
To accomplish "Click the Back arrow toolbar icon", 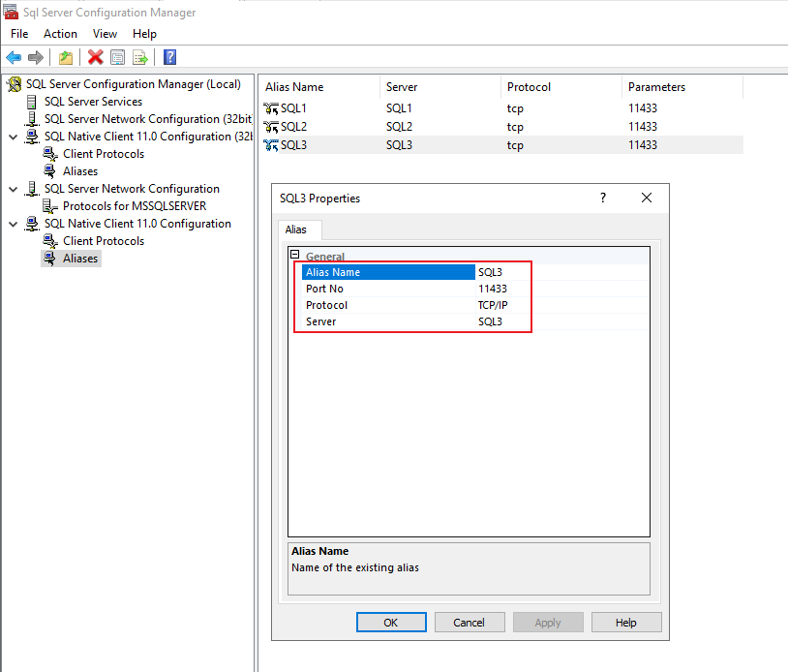I will pos(14,58).
